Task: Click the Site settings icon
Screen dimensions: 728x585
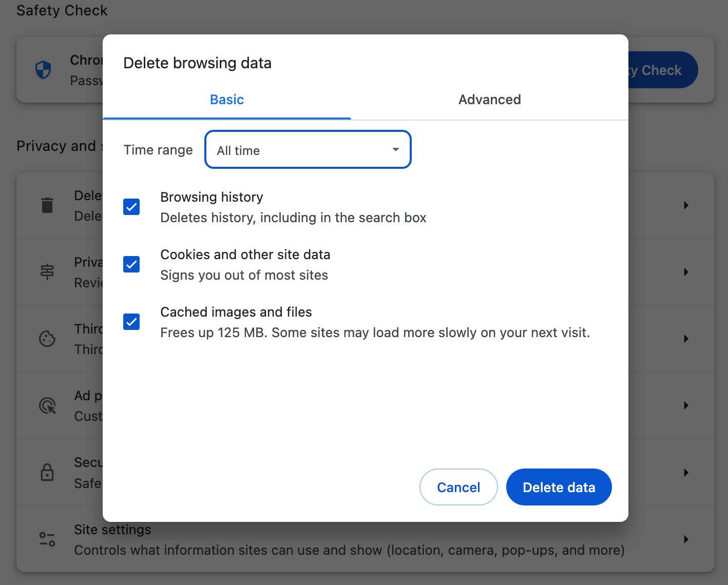Action: click(47, 539)
